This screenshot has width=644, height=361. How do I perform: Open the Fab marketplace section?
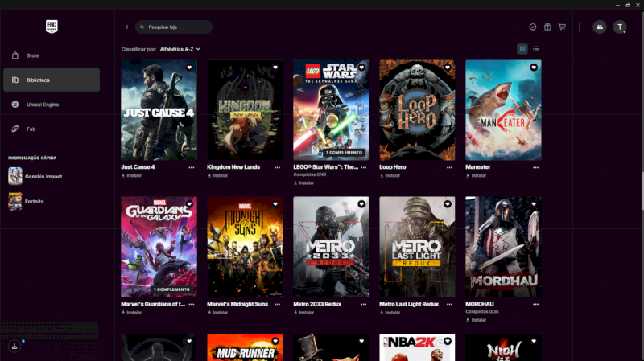click(29, 129)
